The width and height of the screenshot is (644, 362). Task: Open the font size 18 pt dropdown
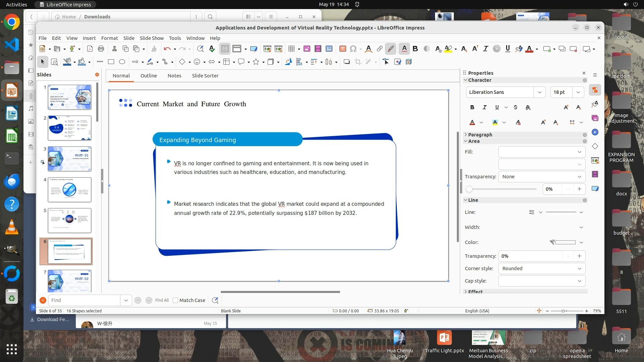click(x=578, y=92)
